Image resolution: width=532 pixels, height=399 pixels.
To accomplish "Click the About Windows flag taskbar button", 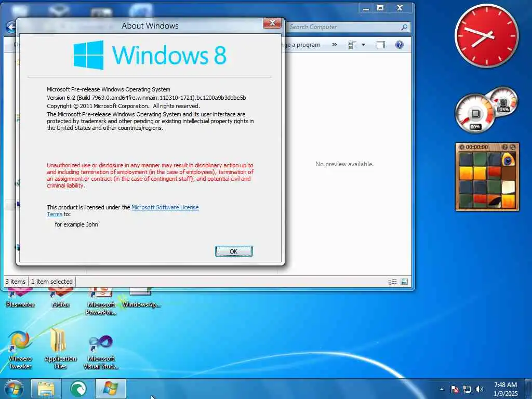I will (x=110, y=389).
